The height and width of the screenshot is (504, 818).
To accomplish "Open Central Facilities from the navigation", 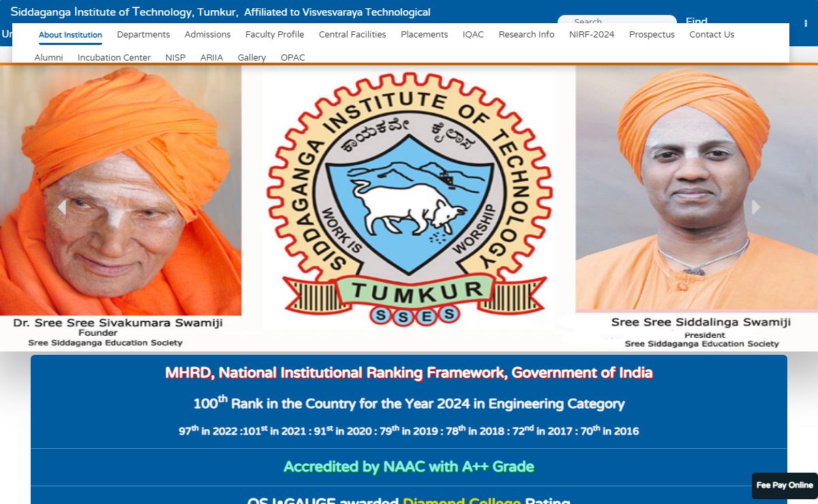I will click(x=352, y=35).
